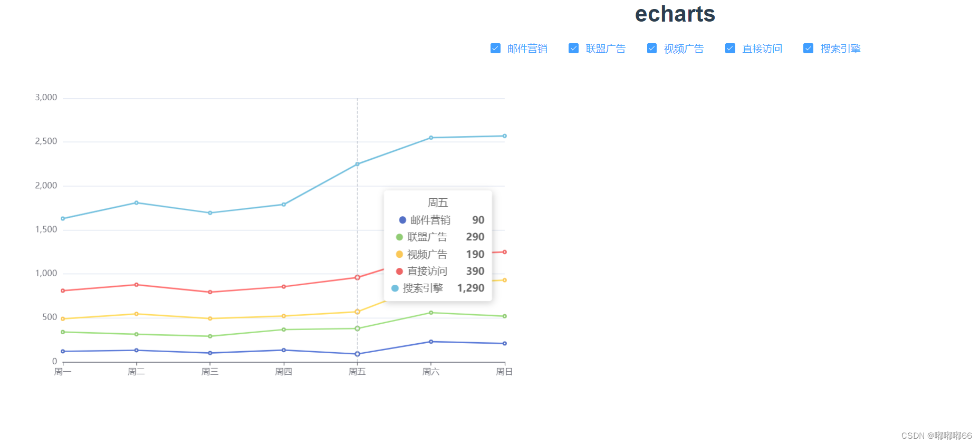Viewport: 980px width, 445px height.
Task: Uncheck the 视频广告 checkbox
Action: pyautogui.click(x=652, y=48)
